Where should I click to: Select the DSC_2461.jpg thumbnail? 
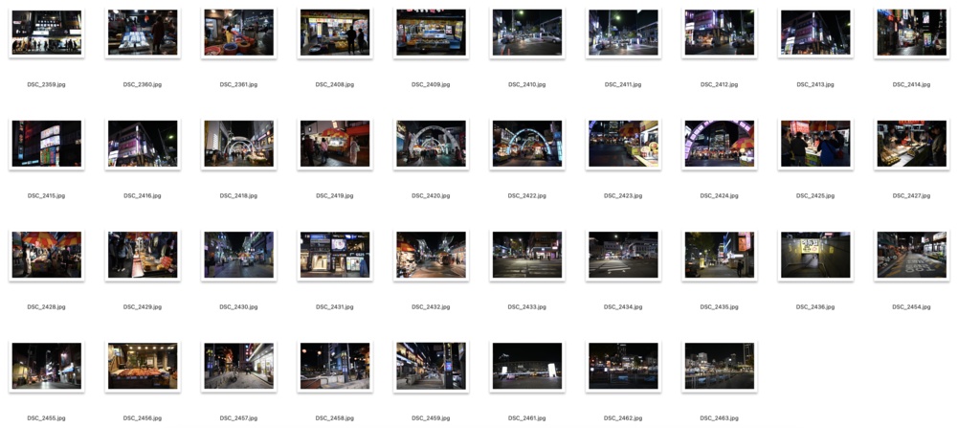click(527, 366)
